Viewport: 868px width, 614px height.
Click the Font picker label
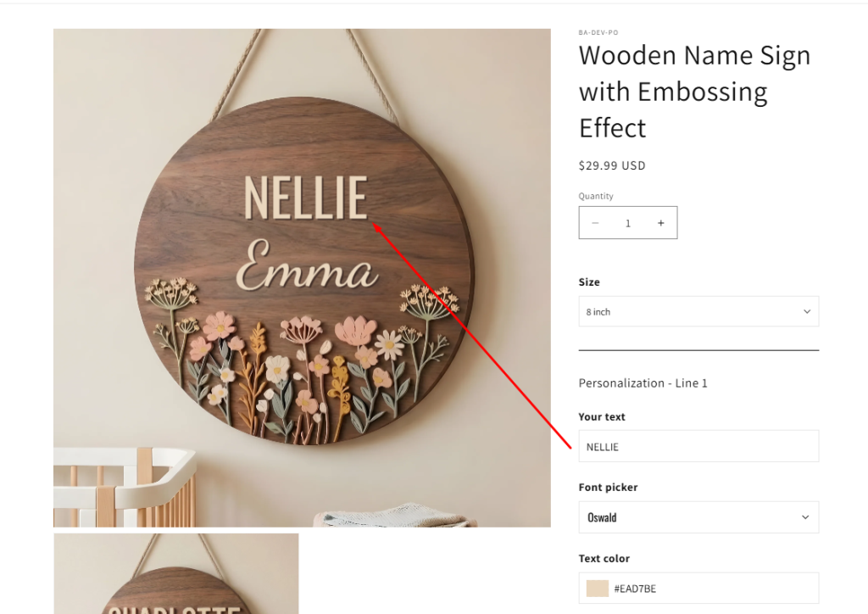(x=608, y=488)
